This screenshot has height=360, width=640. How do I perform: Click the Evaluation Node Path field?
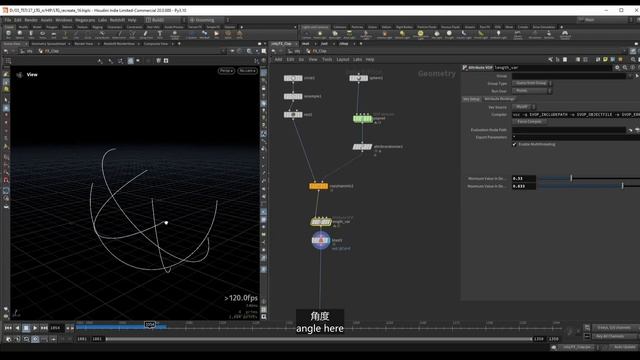[569, 130]
